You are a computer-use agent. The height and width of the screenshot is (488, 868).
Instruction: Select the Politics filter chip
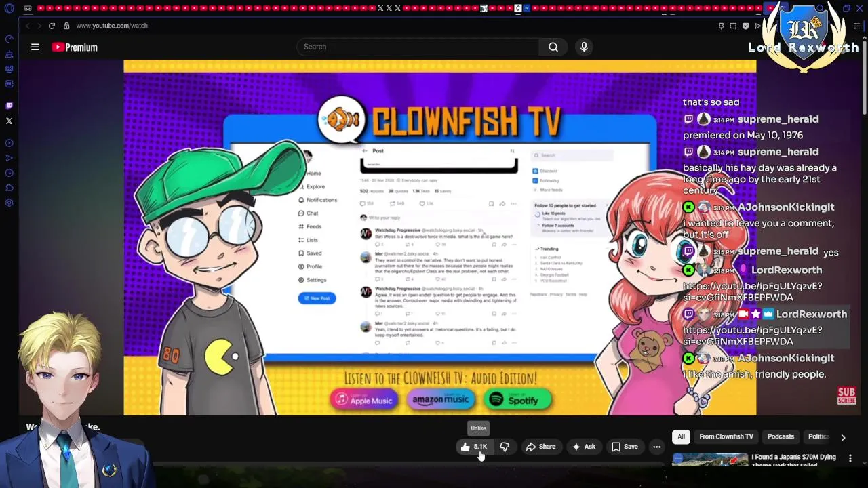click(818, 437)
